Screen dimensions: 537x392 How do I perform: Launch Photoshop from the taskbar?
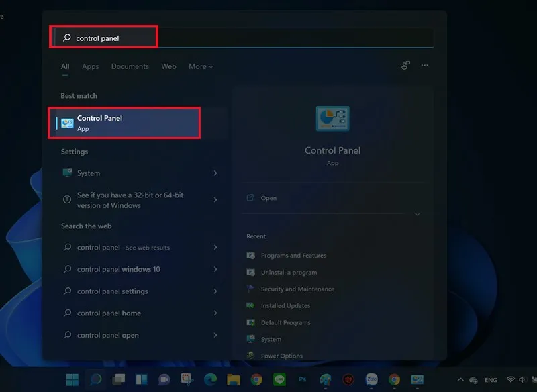coord(302,380)
